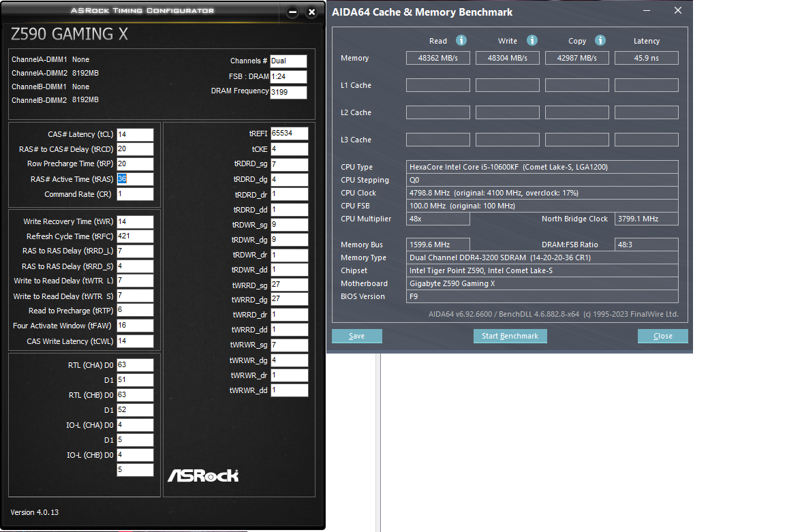Click the RTL (CHB) D0 field

(x=135, y=395)
